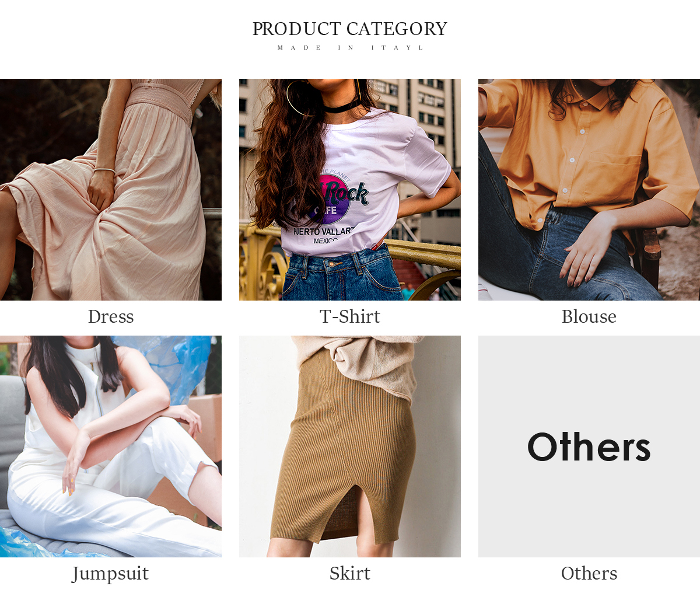Viewport: 700px width, 607px height.
Task: Click the MADE IN ITAYL subtitle
Action: point(350,48)
